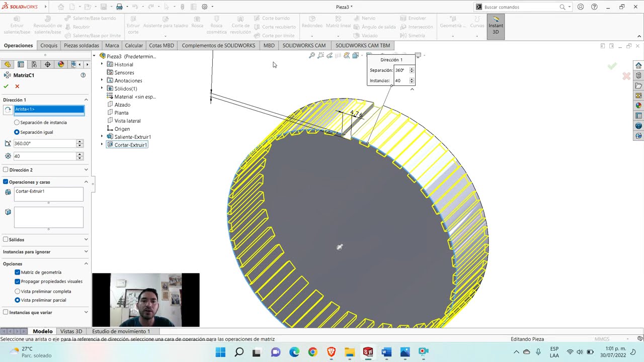Screen dimensions: 644x362
Task: Click Zoom to Fit in view toolbar
Action: 312,55
